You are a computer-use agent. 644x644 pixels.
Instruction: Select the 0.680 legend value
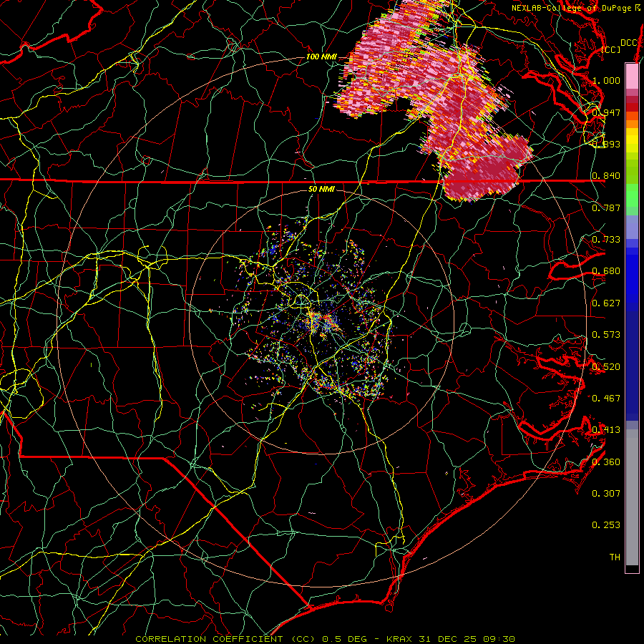coord(606,271)
